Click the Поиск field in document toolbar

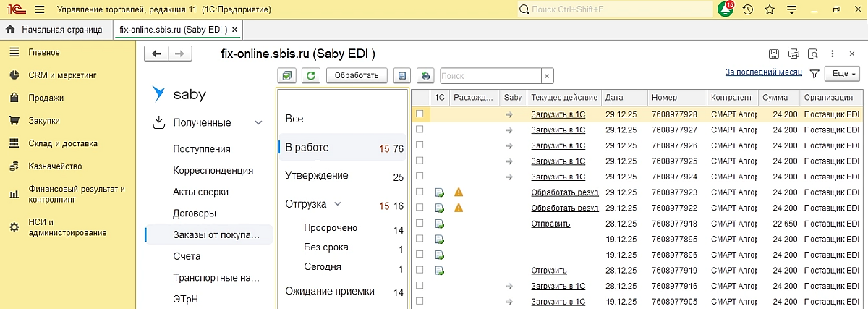[490, 75]
